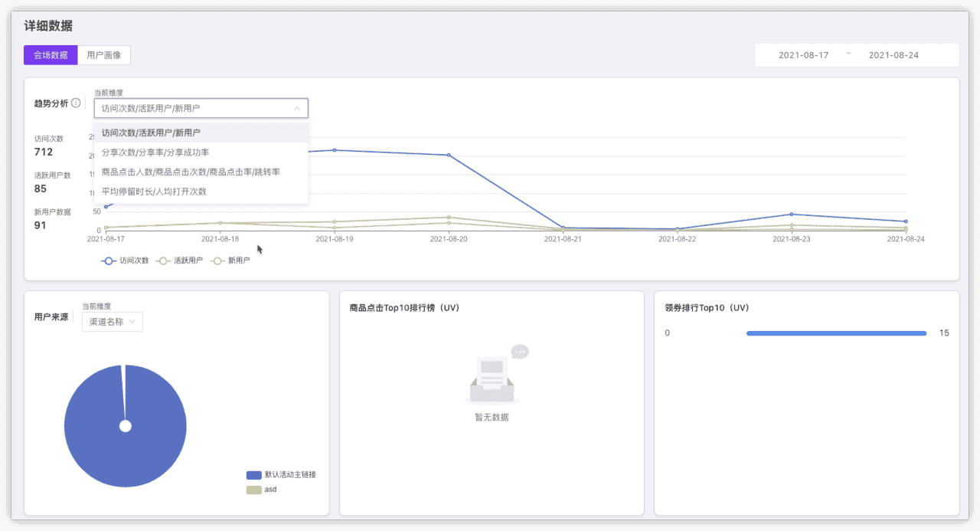Select 分享次数/分享率/分享成功率 option
The height and width of the screenshot is (531, 980).
click(x=201, y=152)
